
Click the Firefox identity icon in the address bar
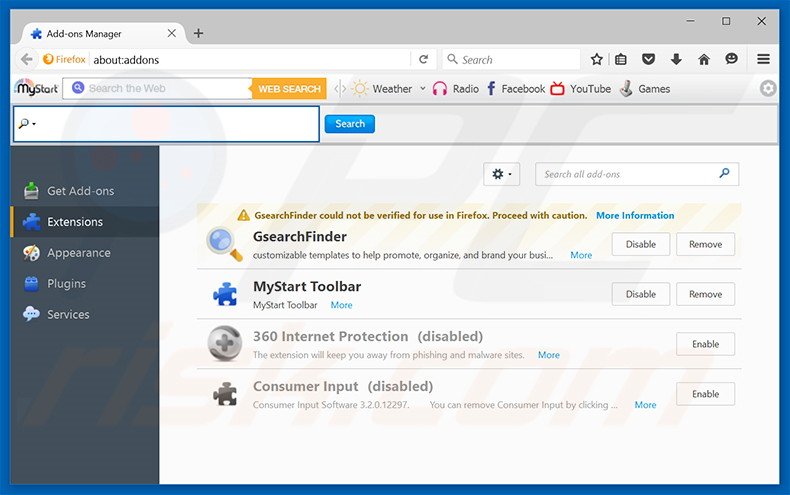pos(64,59)
